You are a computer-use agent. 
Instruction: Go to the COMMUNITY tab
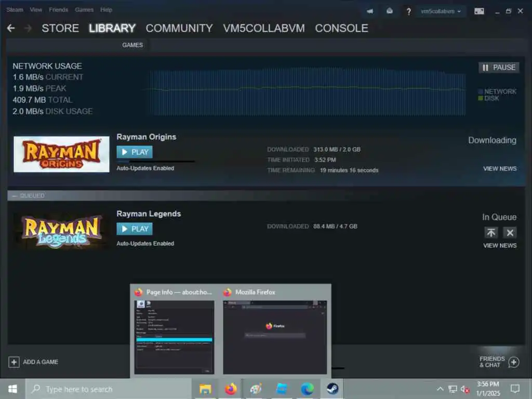pyautogui.click(x=179, y=28)
